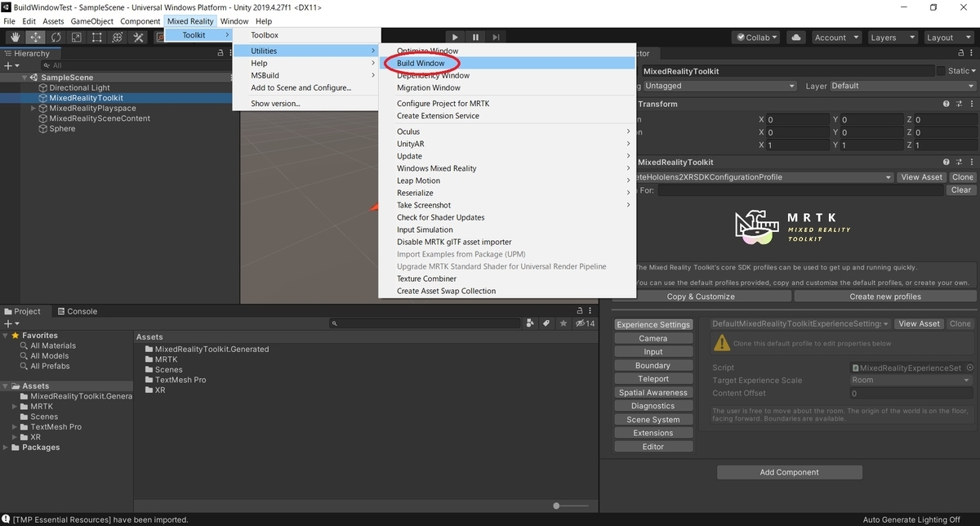Image resolution: width=980 pixels, height=526 pixels.
Task: Click Toolbox in Toolkit menu
Action: (306, 35)
